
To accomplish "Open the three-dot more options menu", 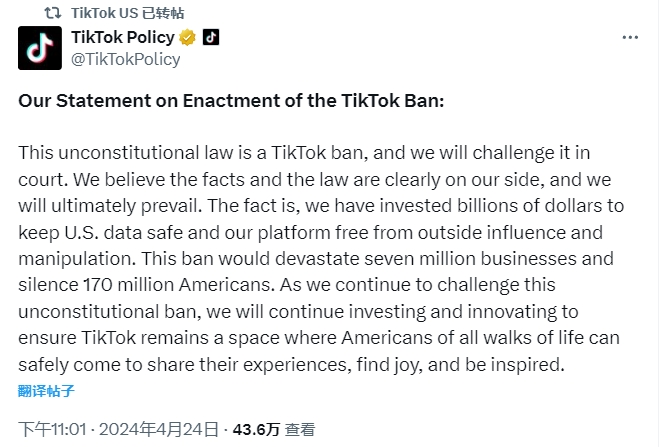I will click(629, 38).
